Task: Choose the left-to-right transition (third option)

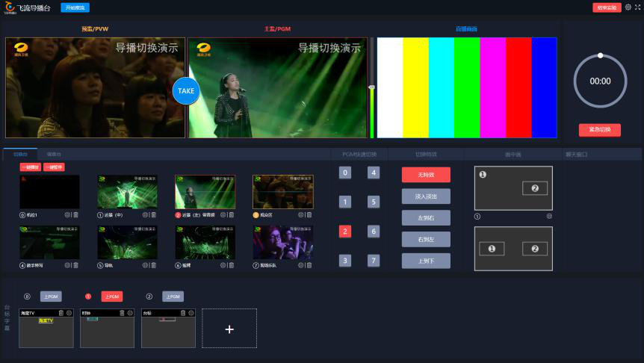Action: pyautogui.click(x=426, y=217)
